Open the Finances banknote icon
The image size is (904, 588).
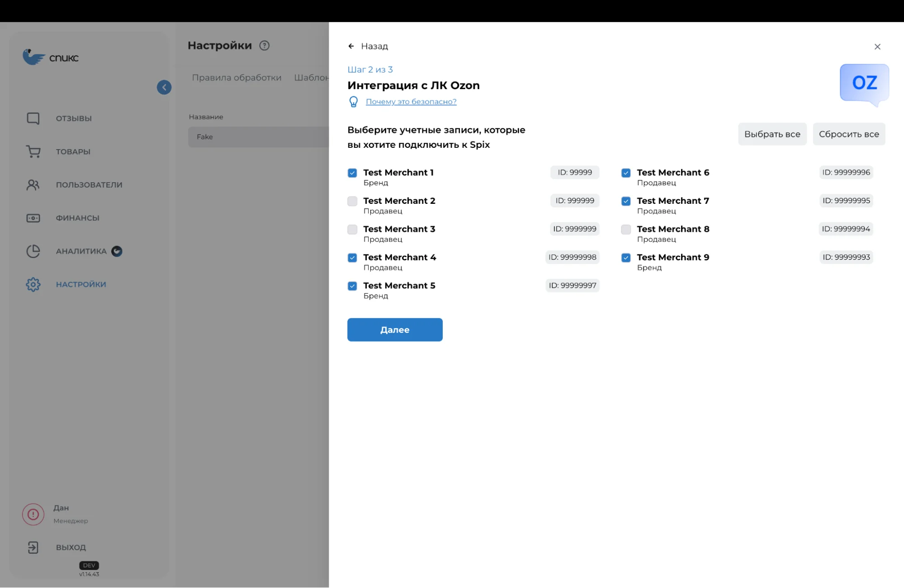pos(33,218)
